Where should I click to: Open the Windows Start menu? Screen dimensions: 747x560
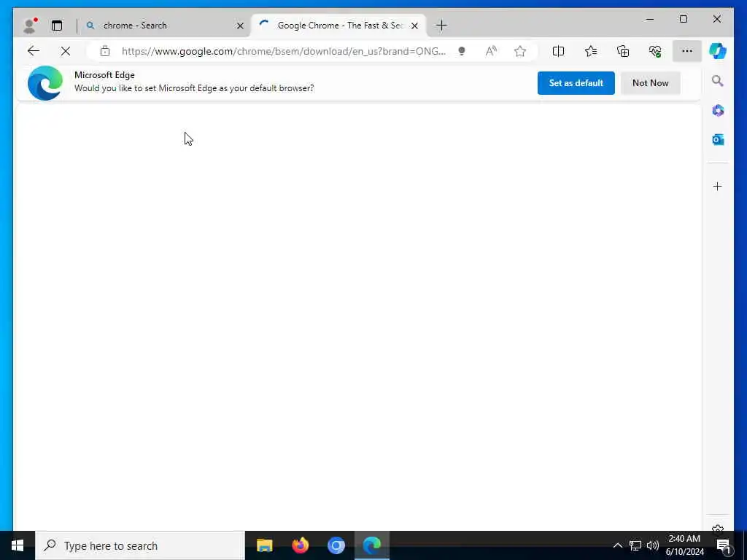[x=18, y=545]
